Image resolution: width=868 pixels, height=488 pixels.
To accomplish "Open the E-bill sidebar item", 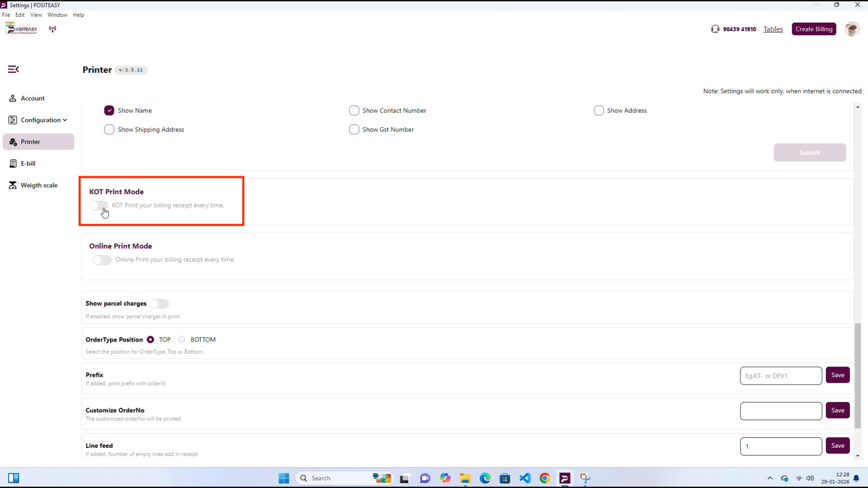I will coord(28,164).
